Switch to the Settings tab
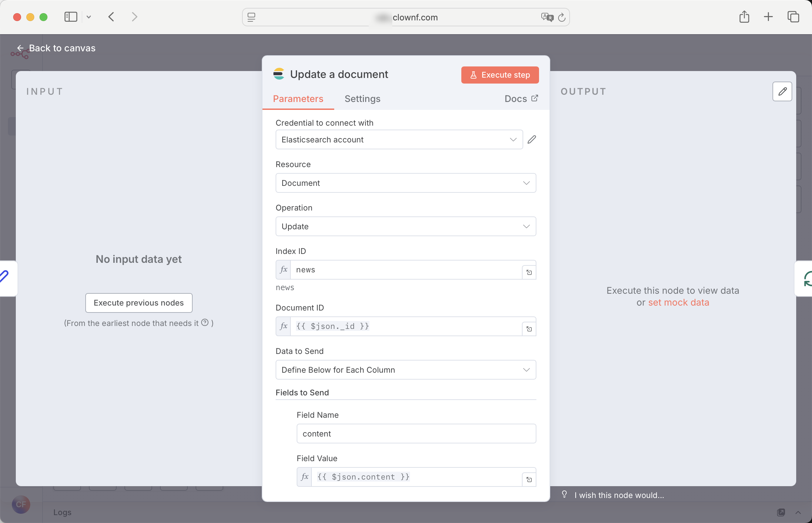This screenshot has width=812, height=523. point(362,99)
